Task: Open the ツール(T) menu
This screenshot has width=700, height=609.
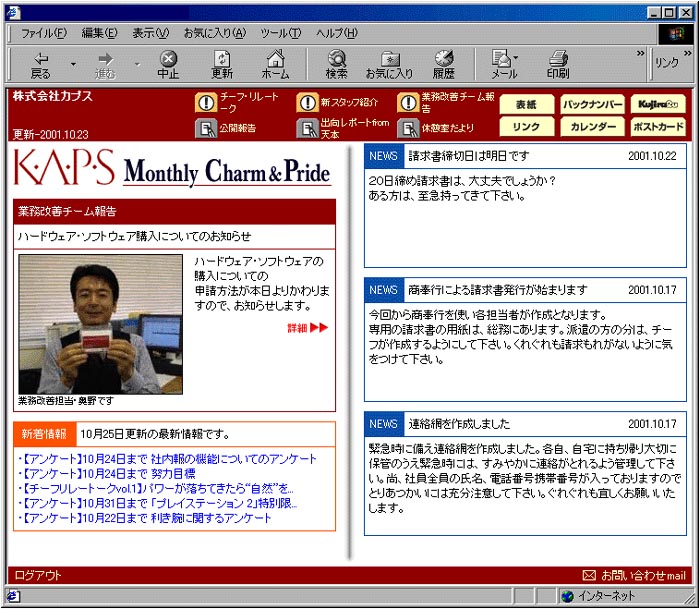Action: [x=280, y=33]
